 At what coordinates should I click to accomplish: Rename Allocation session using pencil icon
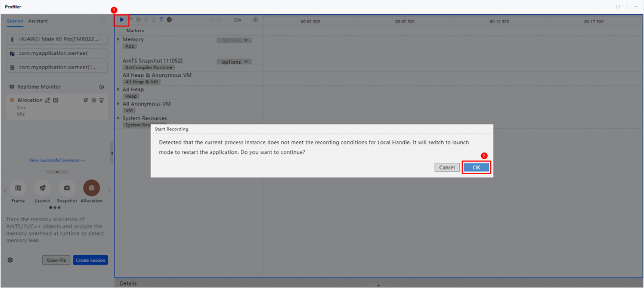click(48, 100)
